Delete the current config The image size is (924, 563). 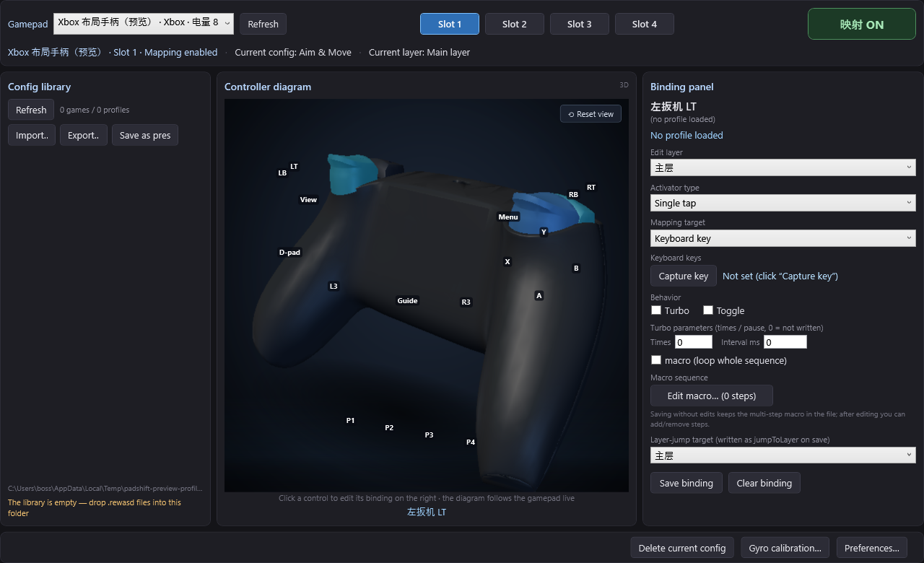point(682,548)
